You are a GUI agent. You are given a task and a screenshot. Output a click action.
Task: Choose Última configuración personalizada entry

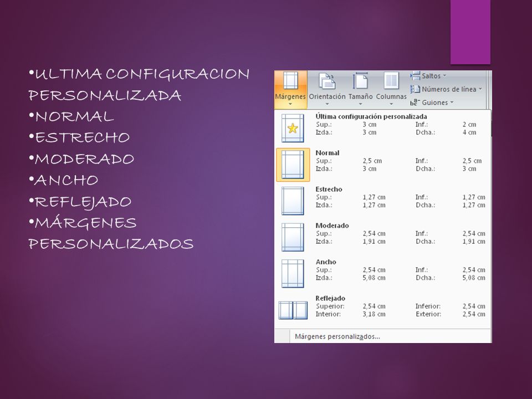[x=371, y=116]
